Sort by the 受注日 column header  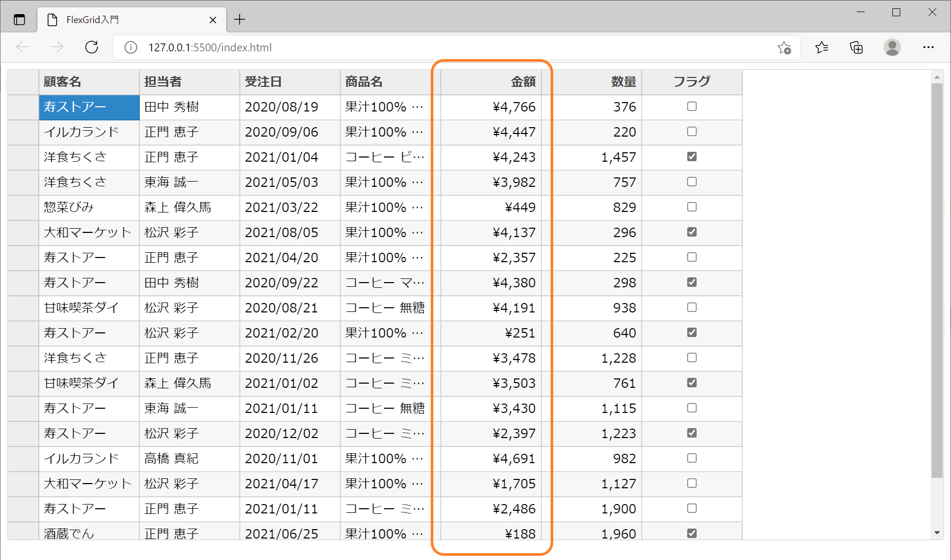point(290,82)
